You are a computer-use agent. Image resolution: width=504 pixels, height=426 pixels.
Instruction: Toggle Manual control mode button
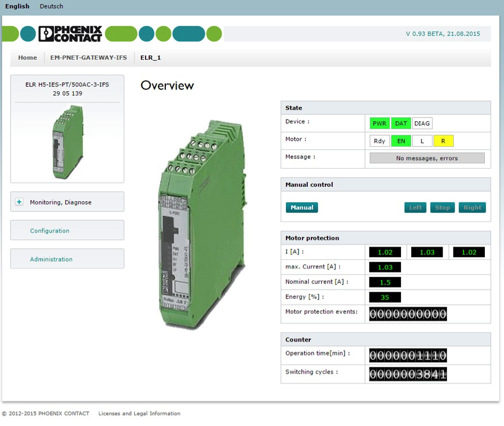[302, 208]
